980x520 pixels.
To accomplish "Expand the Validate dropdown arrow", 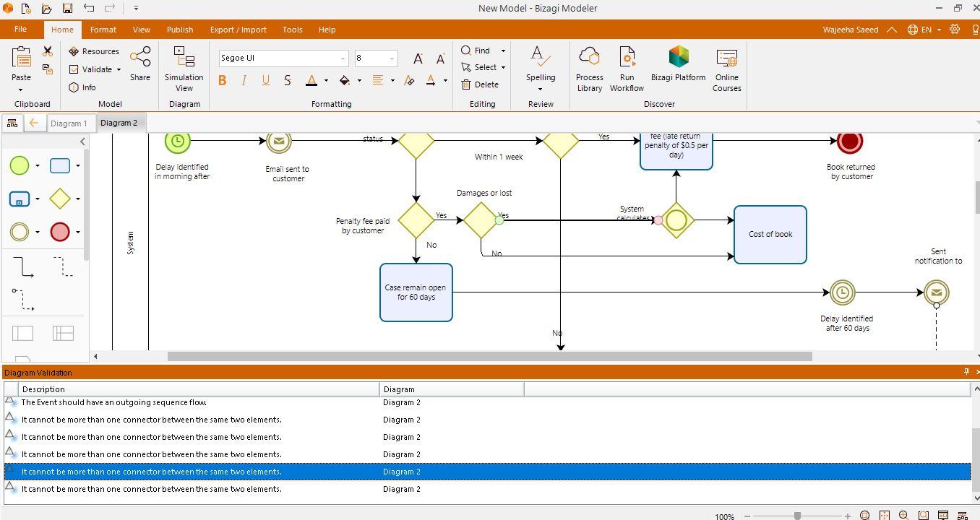I will [119, 70].
